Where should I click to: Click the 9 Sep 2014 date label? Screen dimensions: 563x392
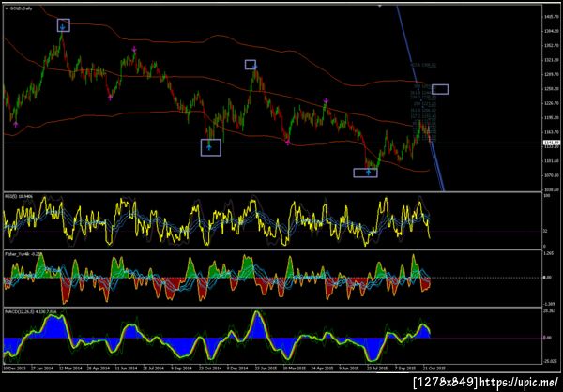point(181,369)
